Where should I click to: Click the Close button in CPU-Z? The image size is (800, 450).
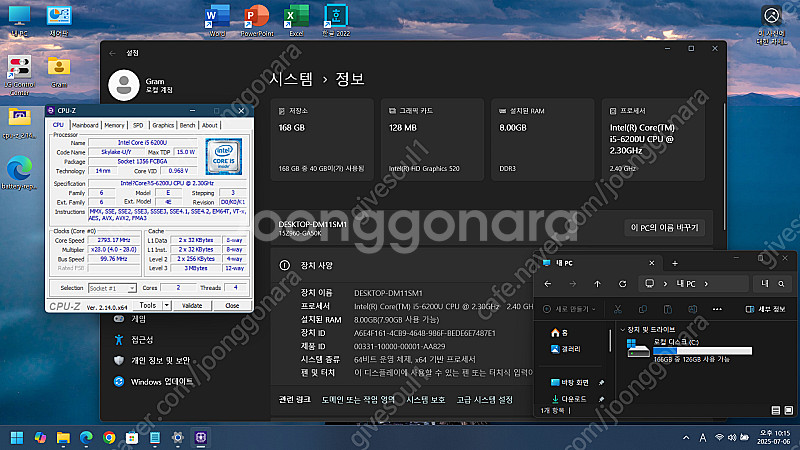click(232, 306)
